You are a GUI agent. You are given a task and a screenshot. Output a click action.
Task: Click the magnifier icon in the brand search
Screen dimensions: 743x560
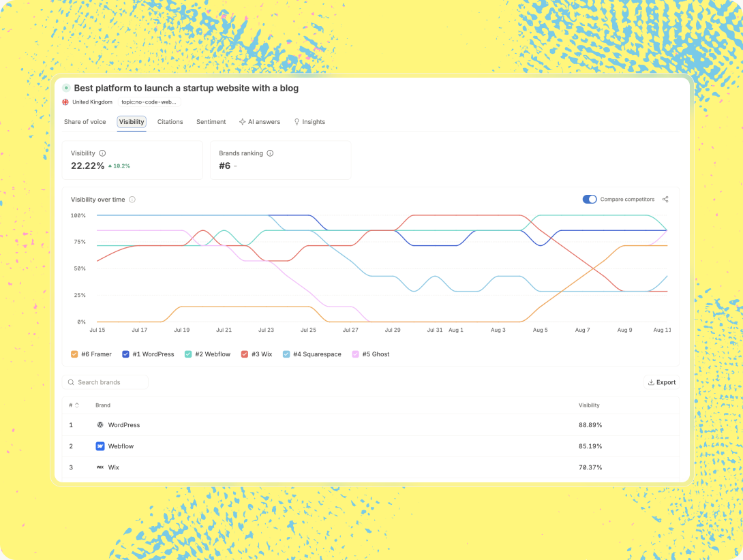tap(71, 382)
